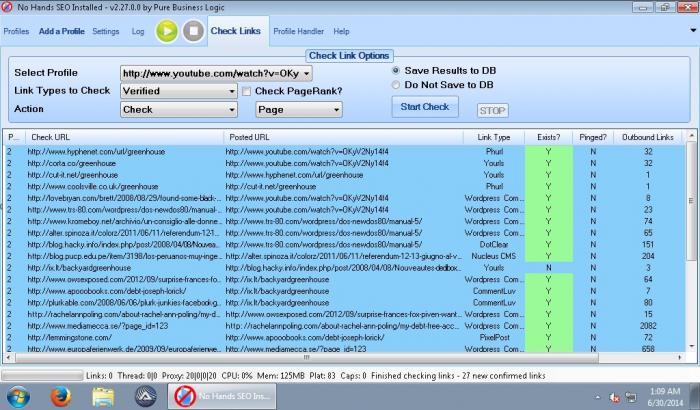The image size is (700, 410).
Task: Switch to the Log tab
Action: [x=138, y=31]
